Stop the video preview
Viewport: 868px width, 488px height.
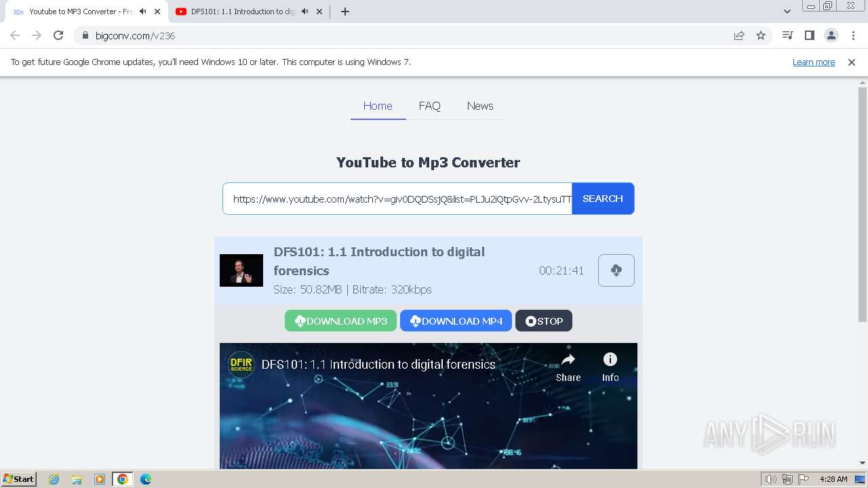pyautogui.click(x=544, y=321)
